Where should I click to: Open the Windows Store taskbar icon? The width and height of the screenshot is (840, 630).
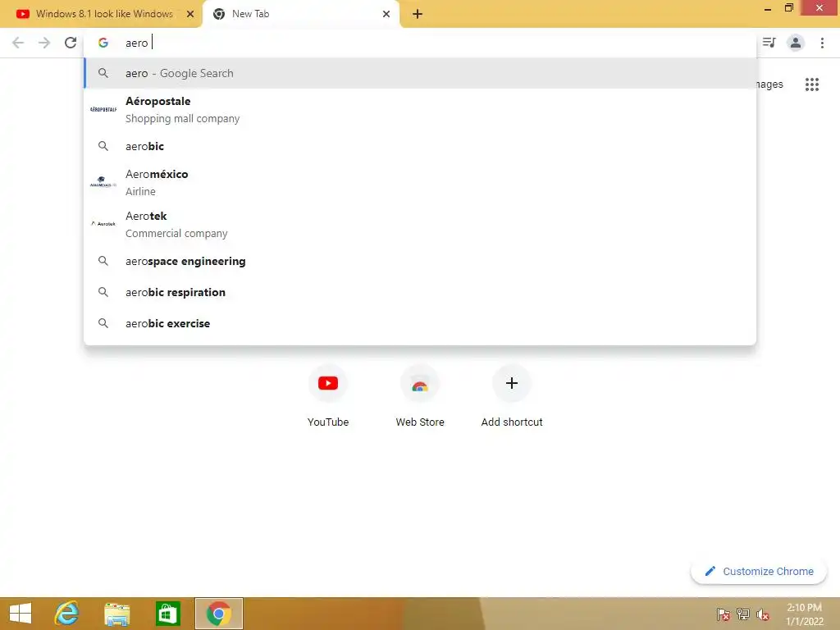(x=167, y=614)
